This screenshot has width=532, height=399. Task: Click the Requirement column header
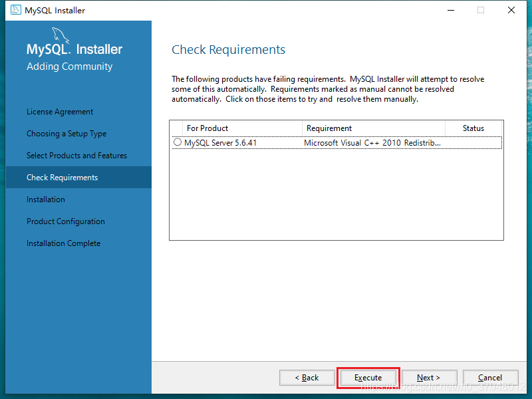click(x=374, y=128)
